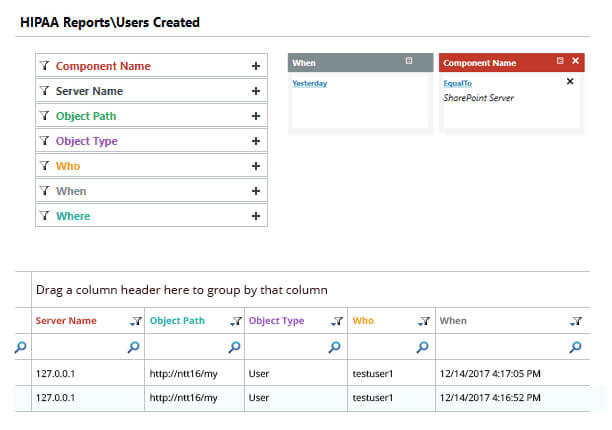
Task: Sort by Who column header
Action: (363, 321)
